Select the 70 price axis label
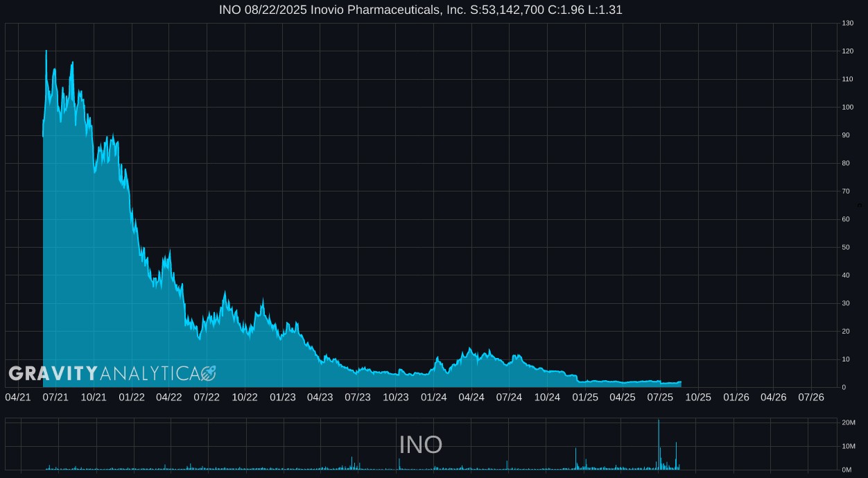Viewport: 868px width, 478px height. coord(847,191)
